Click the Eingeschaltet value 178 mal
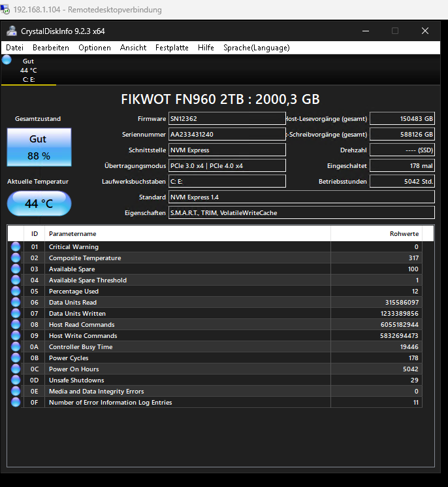 click(x=402, y=166)
